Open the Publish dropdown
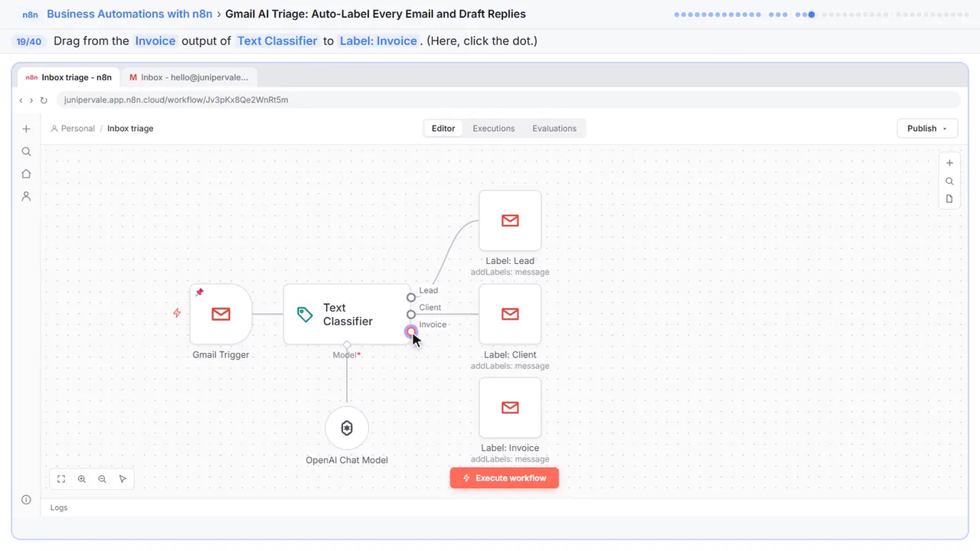This screenshot has height=551, width=980. pos(927,129)
